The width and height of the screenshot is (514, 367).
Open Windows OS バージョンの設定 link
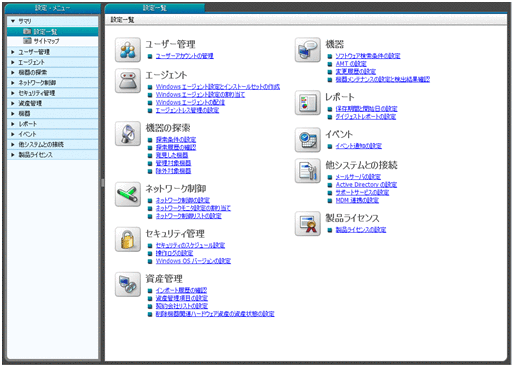(x=193, y=261)
